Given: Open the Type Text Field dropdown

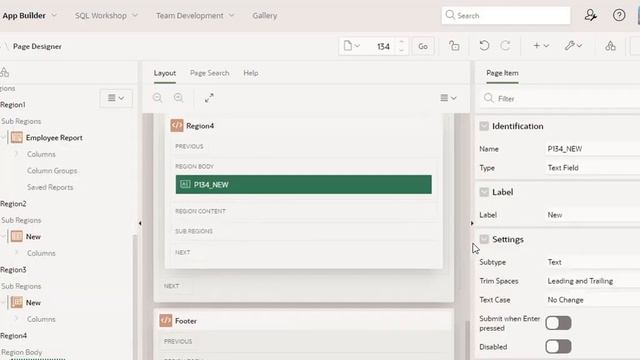Looking at the screenshot, I should 593,168.
